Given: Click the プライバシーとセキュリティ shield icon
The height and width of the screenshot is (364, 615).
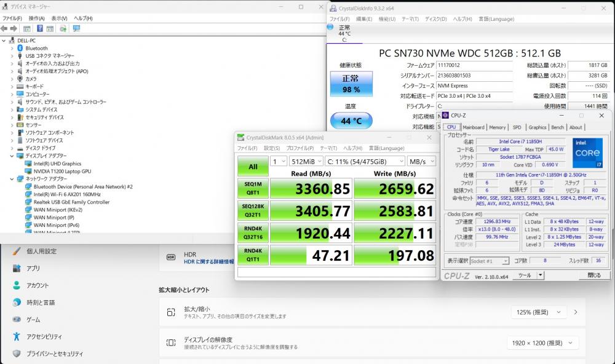Looking at the screenshot, I should (x=17, y=354).
